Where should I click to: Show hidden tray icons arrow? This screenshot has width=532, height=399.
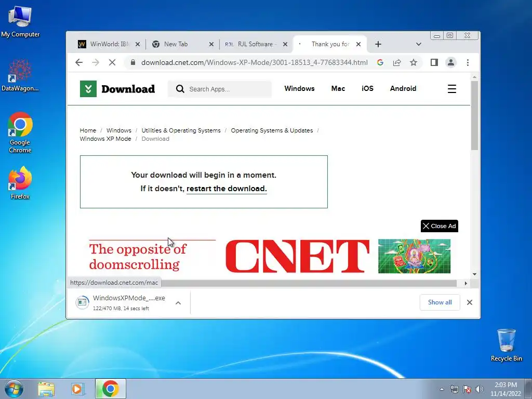click(442, 389)
